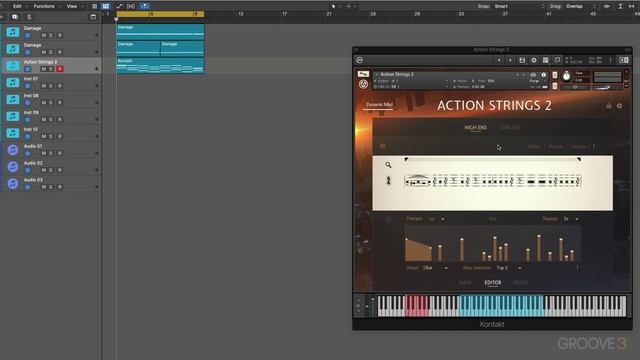The image size is (640, 360).
Task: Mute the first Damage track
Action: point(44,36)
